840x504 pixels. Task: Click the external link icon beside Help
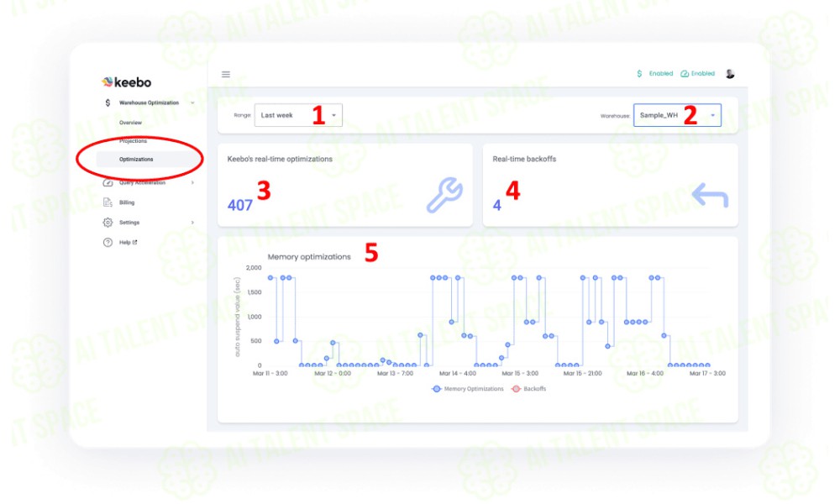[135, 242]
